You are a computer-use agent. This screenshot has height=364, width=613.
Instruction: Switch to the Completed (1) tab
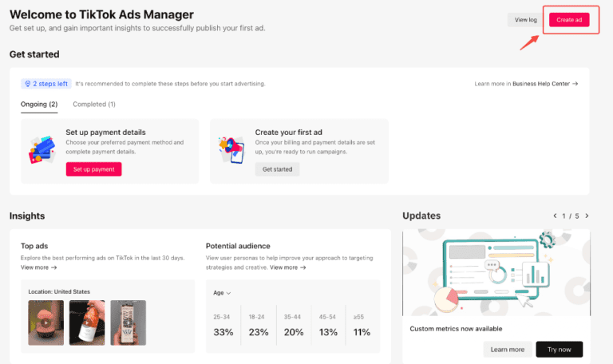94,104
